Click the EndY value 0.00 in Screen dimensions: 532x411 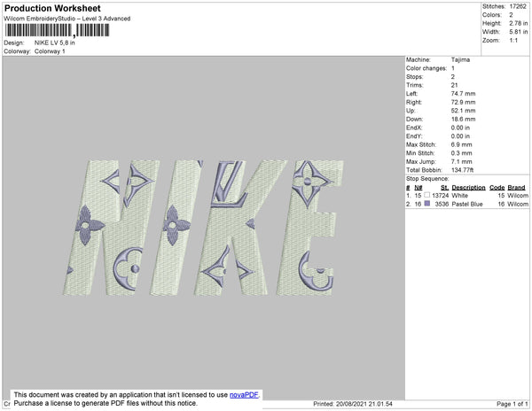click(460, 136)
